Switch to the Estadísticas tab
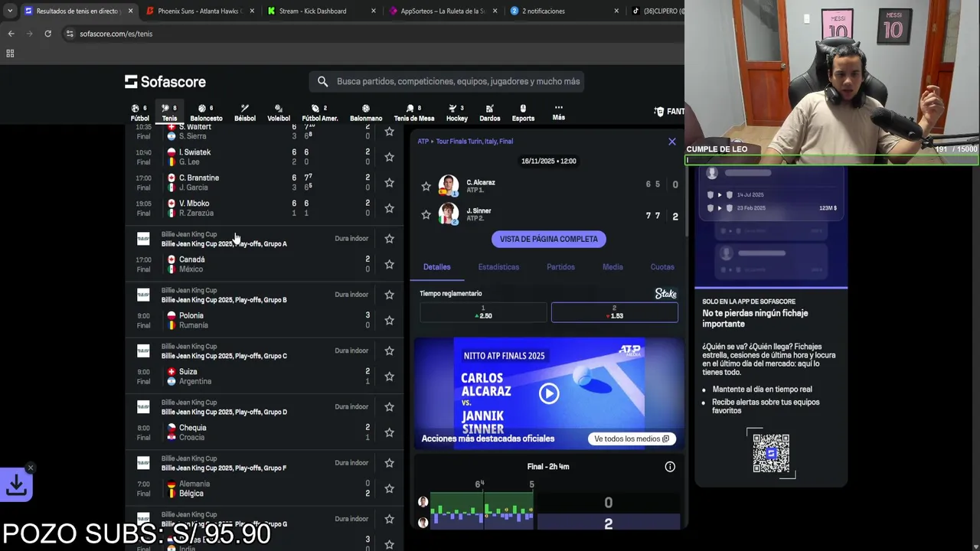Viewport: 980px width, 551px height. pyautogui.click(x=498, y=267)
